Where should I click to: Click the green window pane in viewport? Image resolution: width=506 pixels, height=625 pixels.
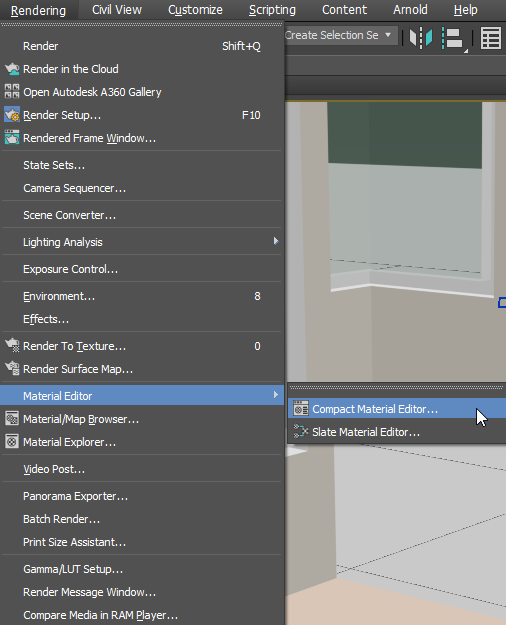404,134
